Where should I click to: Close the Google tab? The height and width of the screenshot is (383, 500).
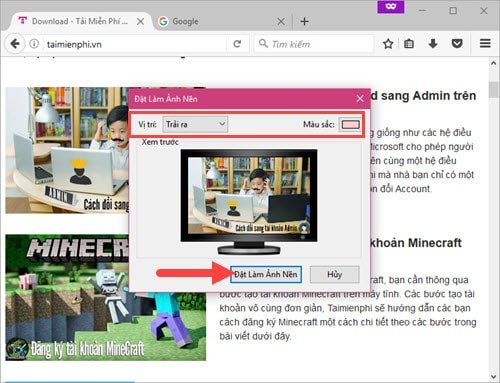pyautogui.click(x=281, y=21)
